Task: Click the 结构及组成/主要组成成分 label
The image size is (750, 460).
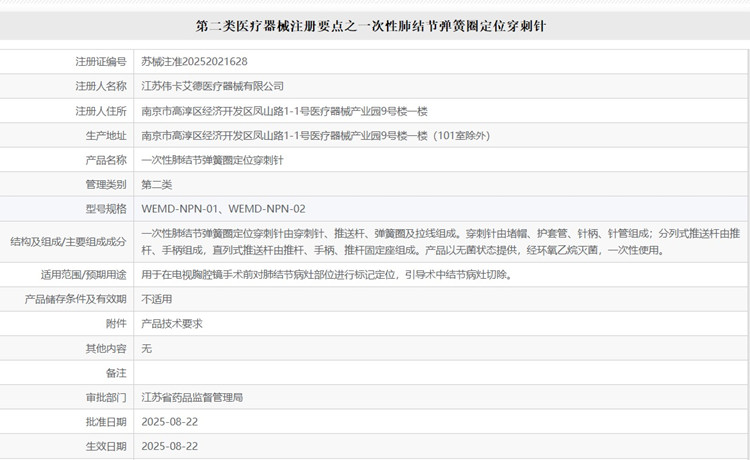Action: click(x=68, y=241)
